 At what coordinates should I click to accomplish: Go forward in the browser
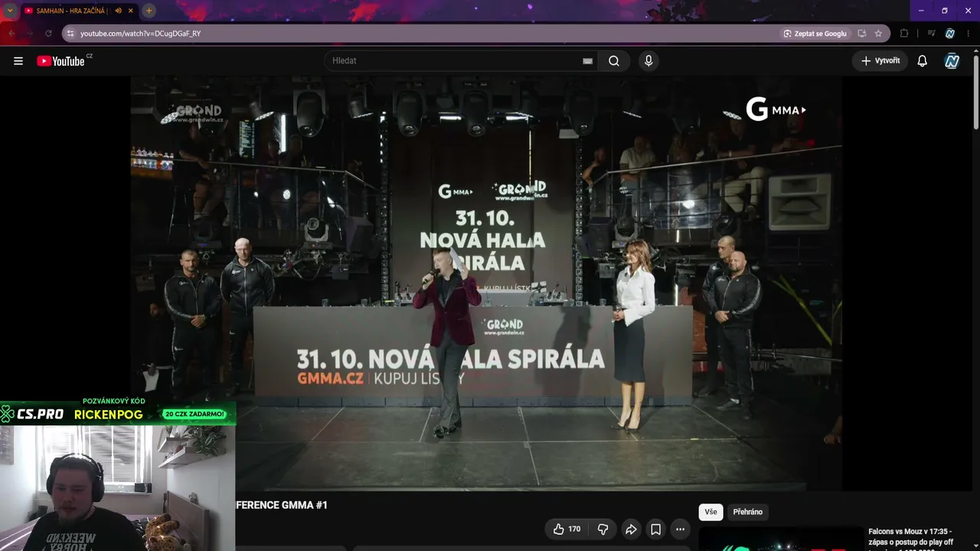pyautogui.click(x=30, y=34)
